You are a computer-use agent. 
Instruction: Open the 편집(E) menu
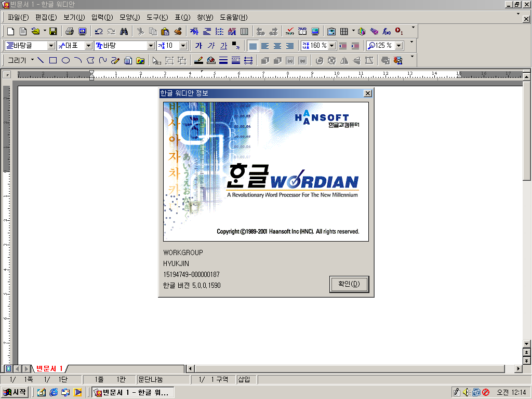pos(46,17)
